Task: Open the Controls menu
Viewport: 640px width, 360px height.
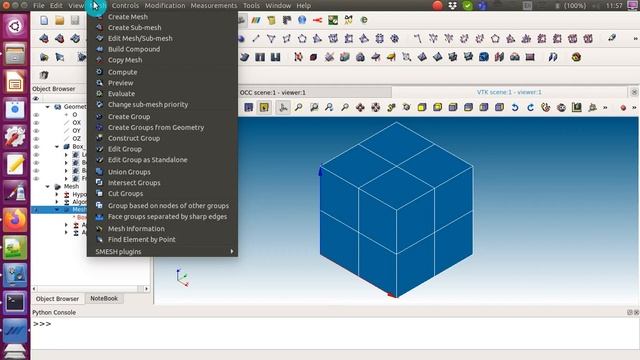Action: click(125, 6)
